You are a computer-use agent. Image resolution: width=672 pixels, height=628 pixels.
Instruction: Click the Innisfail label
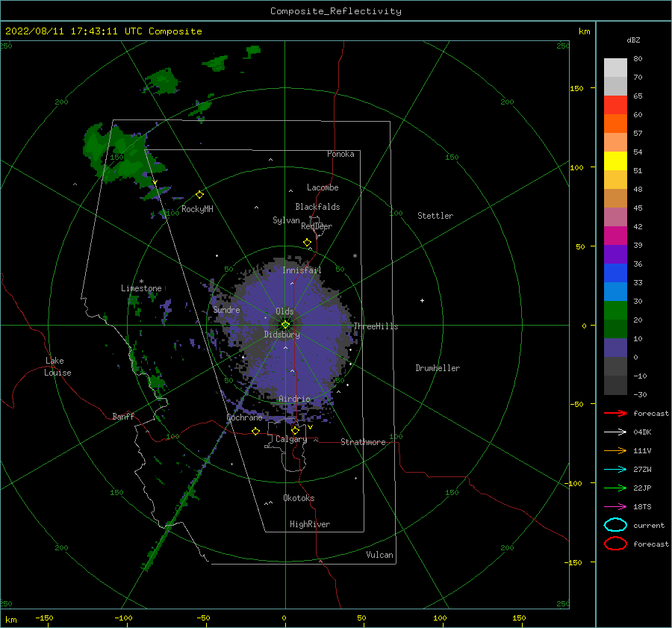coord(302,270)
